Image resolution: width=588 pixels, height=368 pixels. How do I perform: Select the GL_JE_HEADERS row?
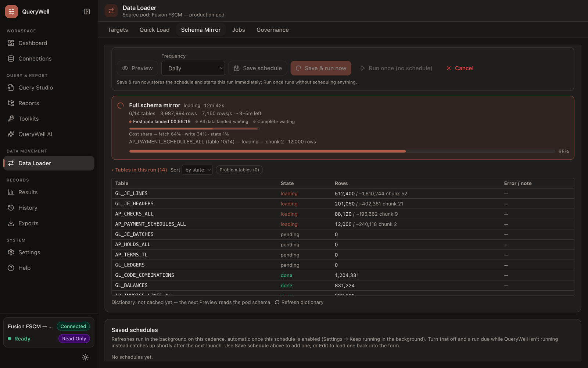(x=343, y=204)
